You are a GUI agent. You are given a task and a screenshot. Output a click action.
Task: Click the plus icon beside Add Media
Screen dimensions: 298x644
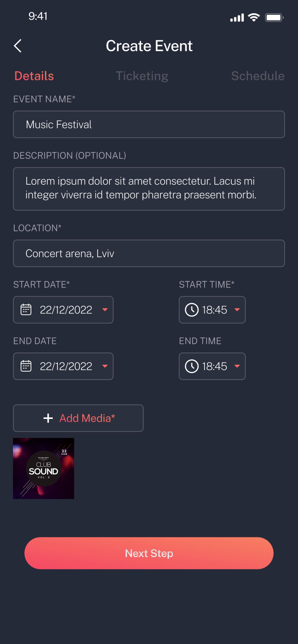point(48,418)
